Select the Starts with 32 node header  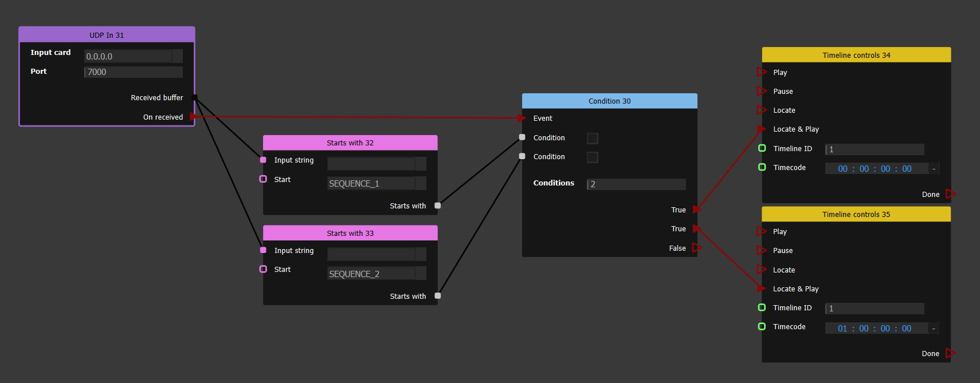[x=350, y=143]
